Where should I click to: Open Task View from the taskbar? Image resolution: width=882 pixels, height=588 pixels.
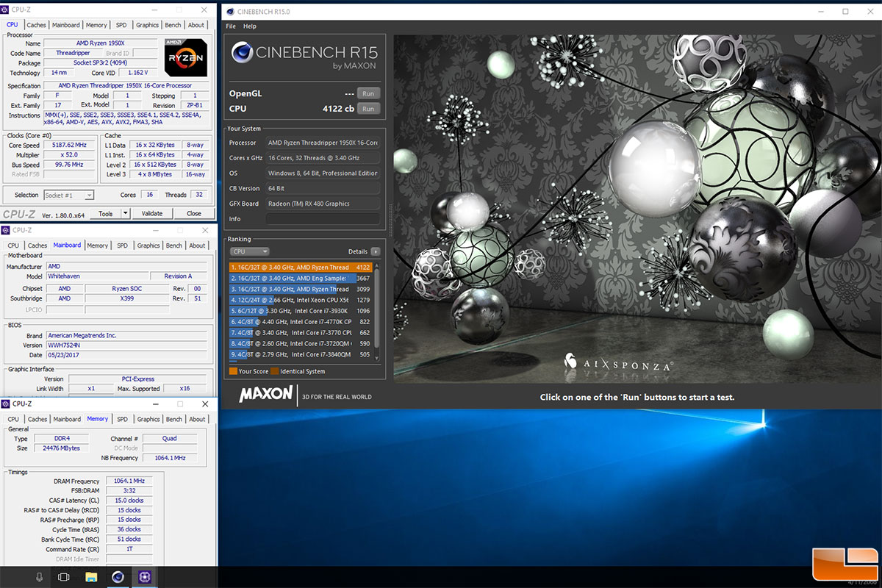click(63, 577)
